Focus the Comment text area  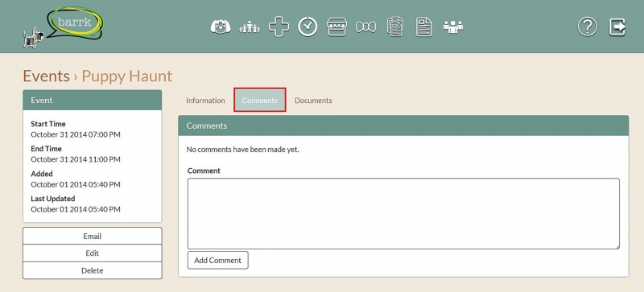click(403, 213)
